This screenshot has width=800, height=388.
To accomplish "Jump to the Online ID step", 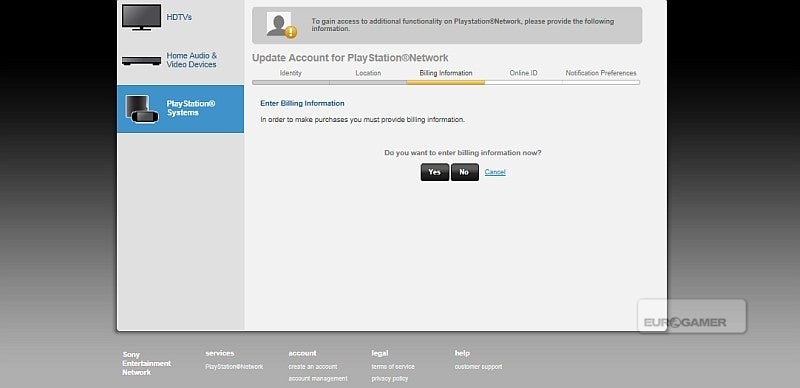I will point(523,73).
